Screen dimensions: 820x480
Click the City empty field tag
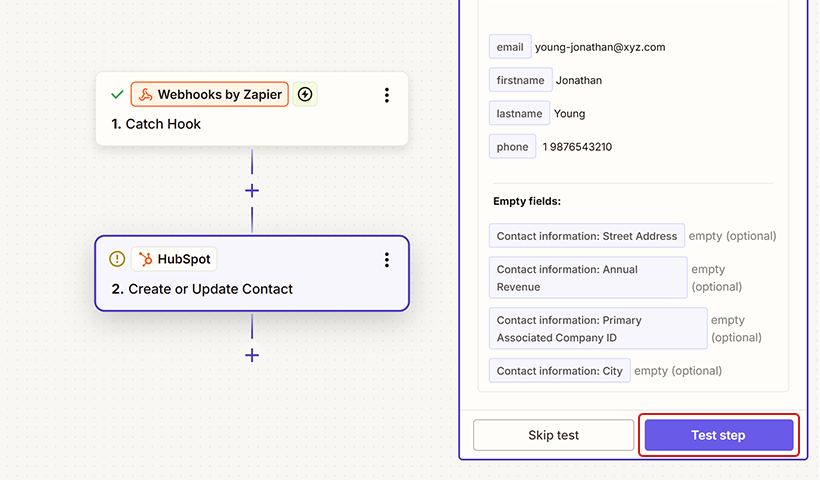559,371
